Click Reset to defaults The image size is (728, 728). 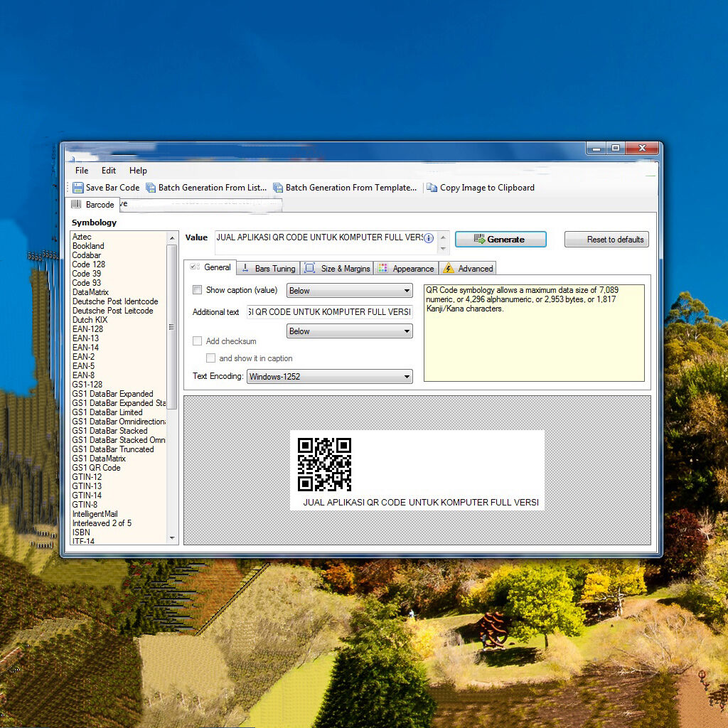(606, 239)
